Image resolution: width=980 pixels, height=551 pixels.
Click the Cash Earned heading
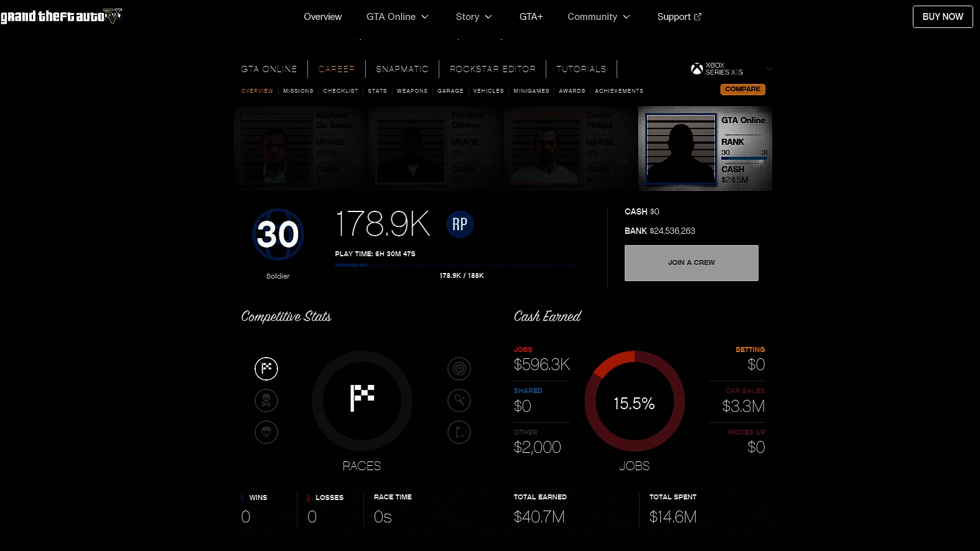pos(548,317)
